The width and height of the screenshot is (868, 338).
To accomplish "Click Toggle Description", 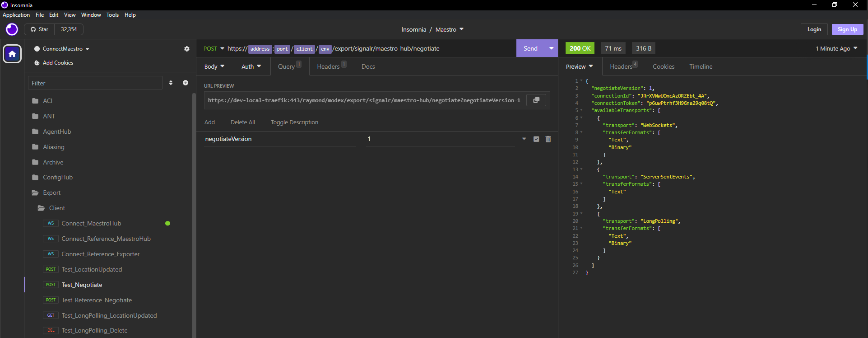I will [294, 122].
